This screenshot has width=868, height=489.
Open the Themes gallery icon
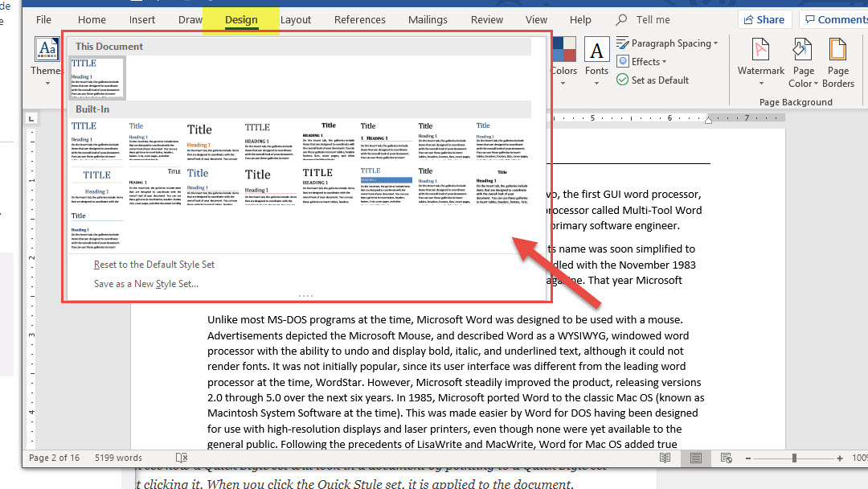tap(47, 50)
